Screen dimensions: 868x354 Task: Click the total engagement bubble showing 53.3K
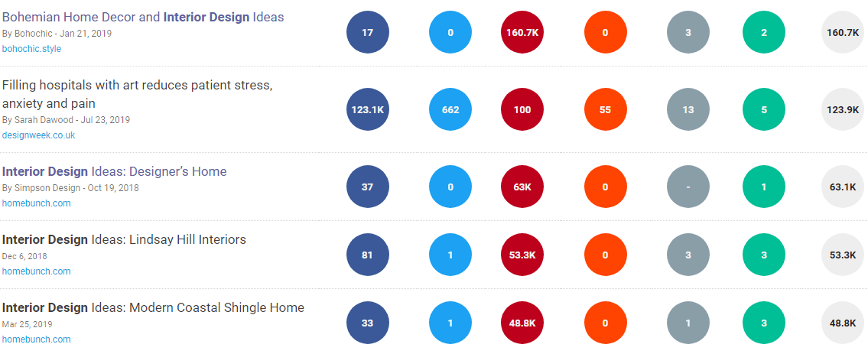pyautogui.click(x=842, y=255)
